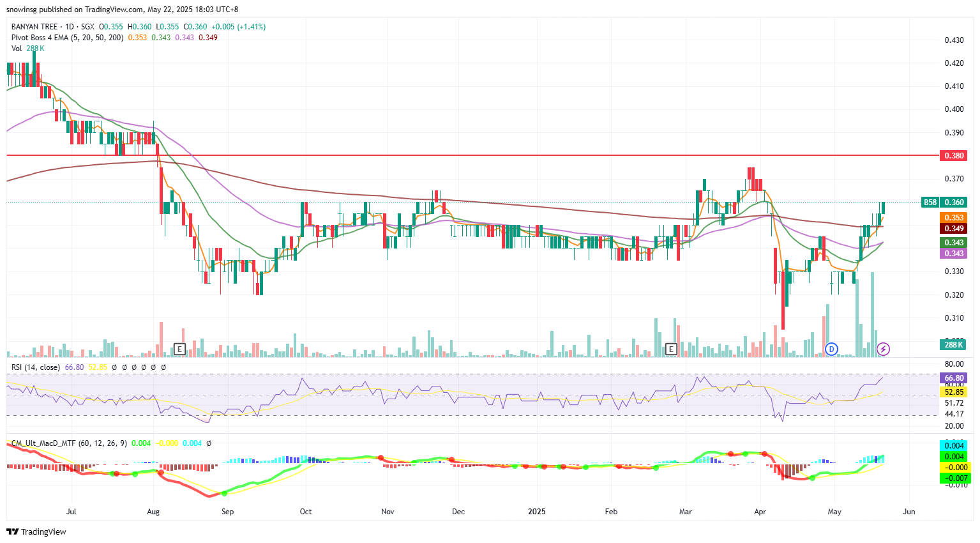Click the 0.370 price axis tick
Screen dimensions: 980x543
click(x=954, y=179)
